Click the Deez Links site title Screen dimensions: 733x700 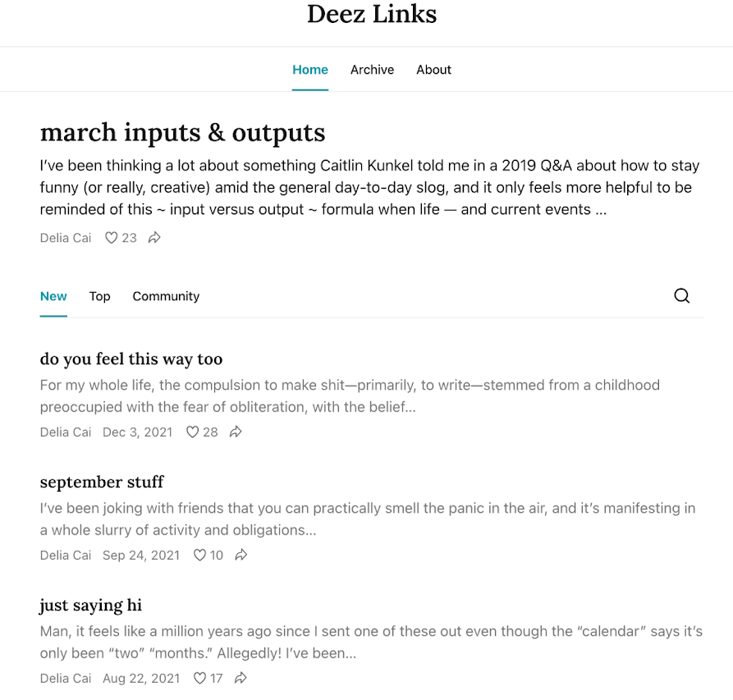tap(372, 14)
